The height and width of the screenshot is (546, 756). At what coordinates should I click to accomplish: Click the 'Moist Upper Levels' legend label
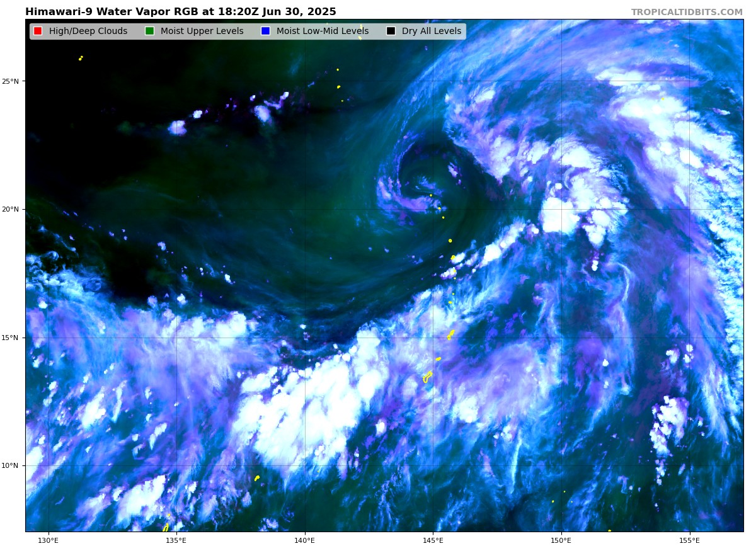coord(202,31)
